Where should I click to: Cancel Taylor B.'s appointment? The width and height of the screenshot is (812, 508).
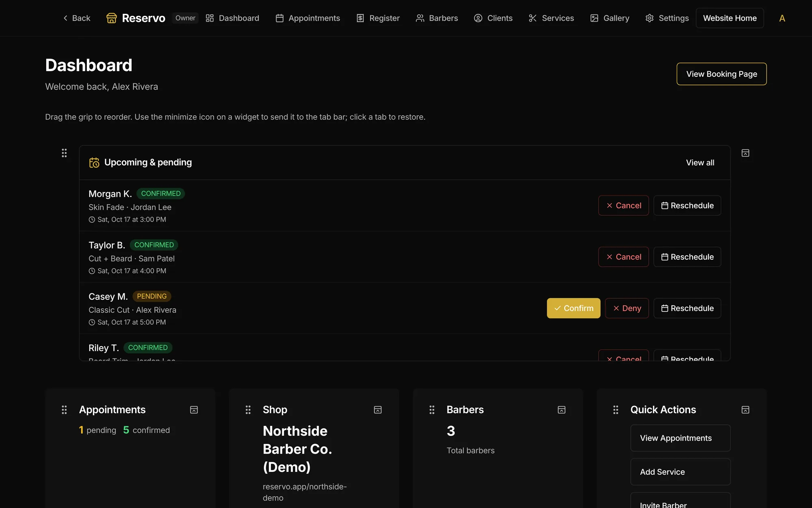[x=623, y=257]
